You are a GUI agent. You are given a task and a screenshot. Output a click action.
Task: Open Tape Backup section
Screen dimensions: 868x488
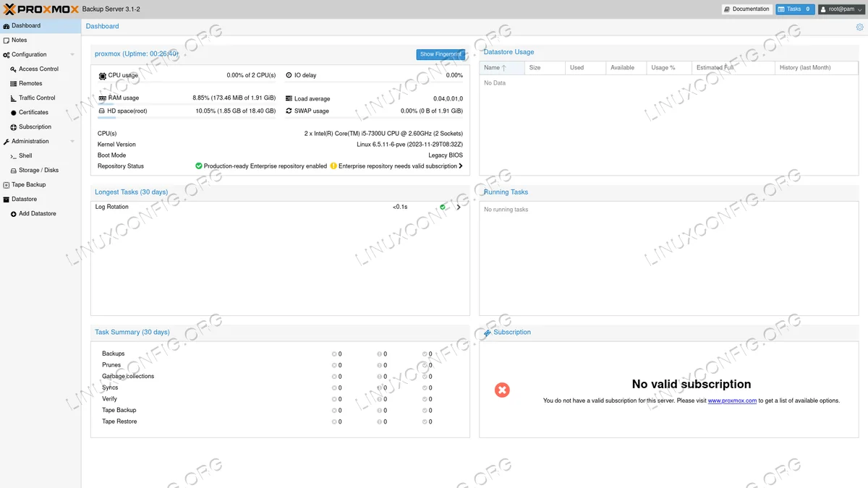click(41, 185)
